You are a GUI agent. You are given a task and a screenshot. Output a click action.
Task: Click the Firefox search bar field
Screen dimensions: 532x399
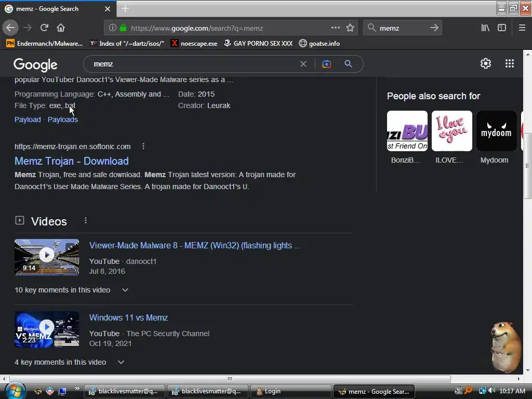pyautogui.click(x=403, y=28)
